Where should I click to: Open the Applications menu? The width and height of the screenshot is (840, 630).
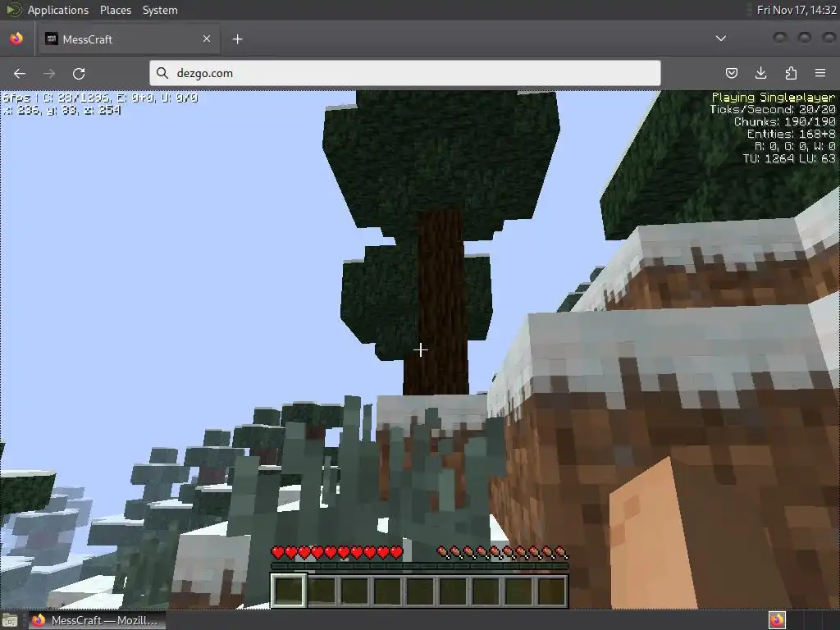pos(58,10)
